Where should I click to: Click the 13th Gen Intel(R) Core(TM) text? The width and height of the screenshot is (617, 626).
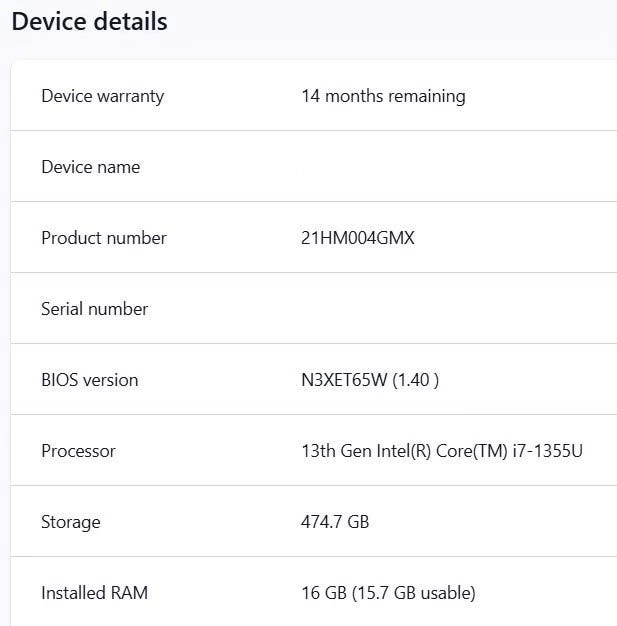[404, 451]
